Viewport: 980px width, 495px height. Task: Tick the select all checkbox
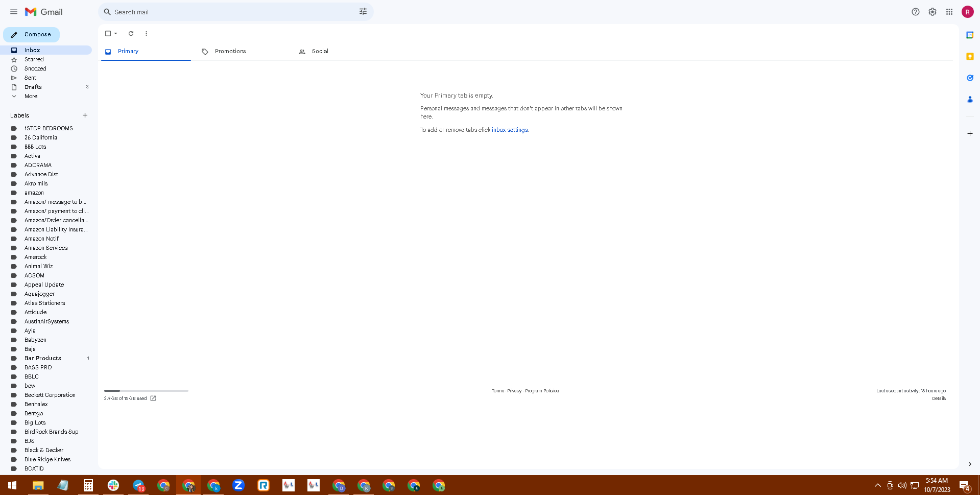tap(108, 33)
